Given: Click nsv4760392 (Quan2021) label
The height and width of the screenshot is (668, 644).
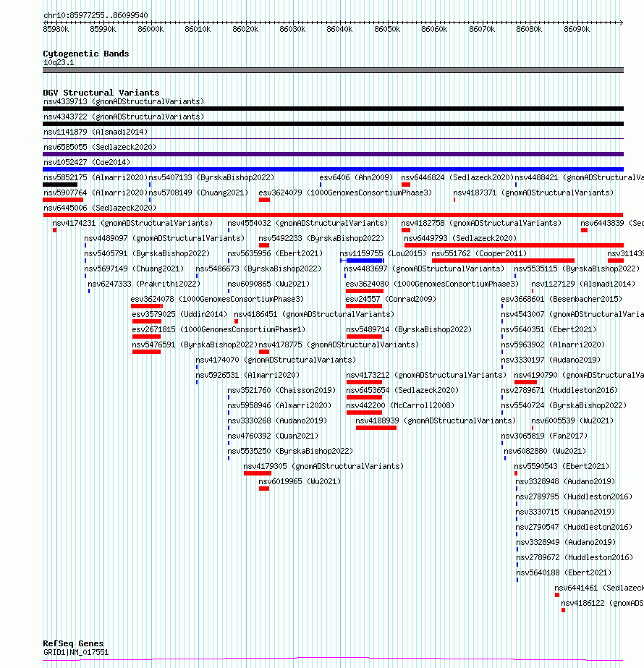Looking at the screenshot, I should tap(273, 436).
